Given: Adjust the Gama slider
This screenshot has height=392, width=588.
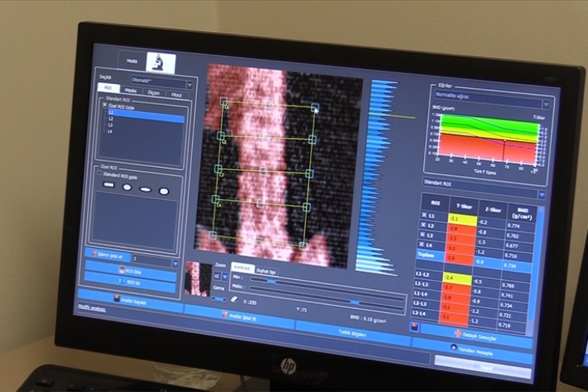Looking at the screenshot, I should pyautogui.click(x=219, y=299).
